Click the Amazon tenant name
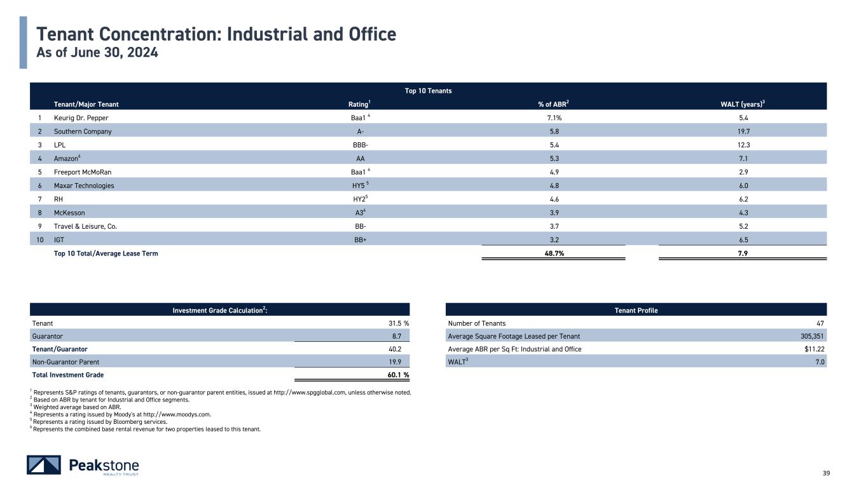The image size is (868, 488). (67, 158)
